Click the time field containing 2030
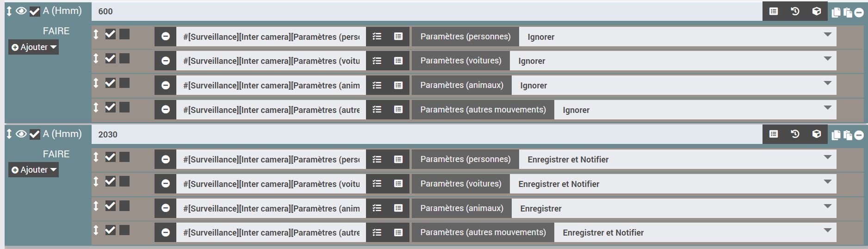 point(426,134)
